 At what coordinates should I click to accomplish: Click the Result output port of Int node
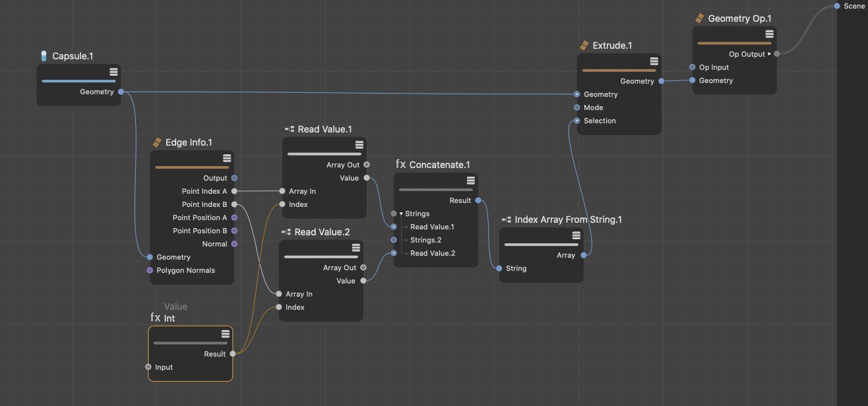coord(232,354)
